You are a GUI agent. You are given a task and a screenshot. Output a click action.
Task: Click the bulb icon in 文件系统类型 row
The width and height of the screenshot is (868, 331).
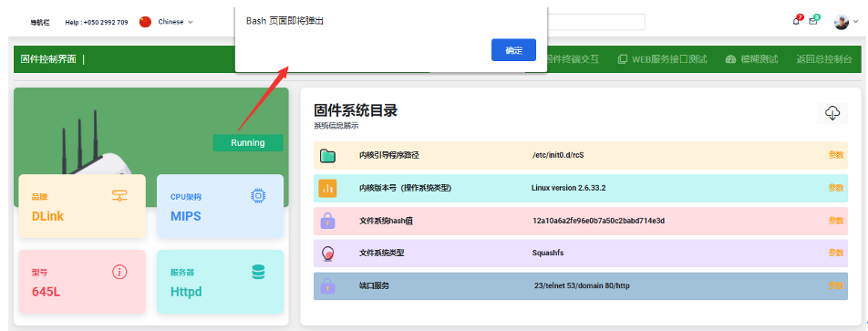[x=327, y=253]
